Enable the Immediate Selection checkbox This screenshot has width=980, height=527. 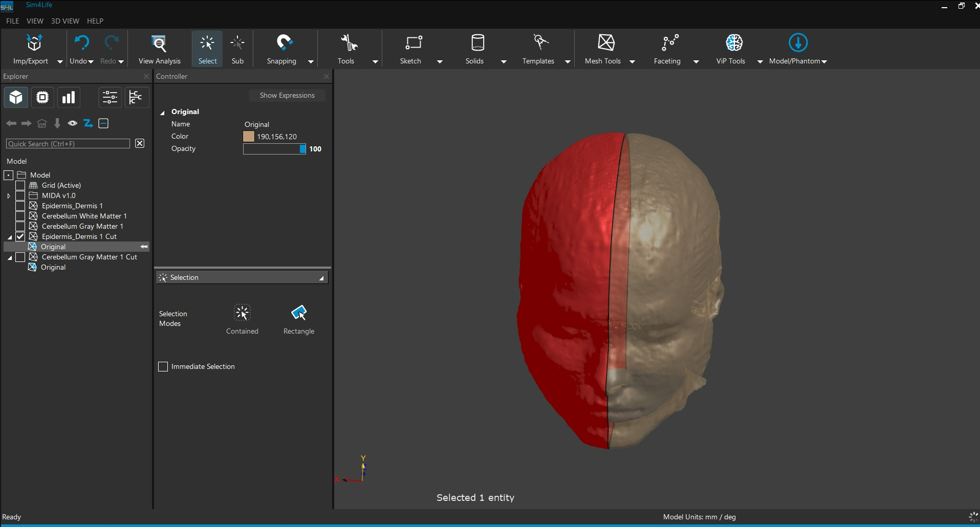pyautogui.click(x=163, y=367)
